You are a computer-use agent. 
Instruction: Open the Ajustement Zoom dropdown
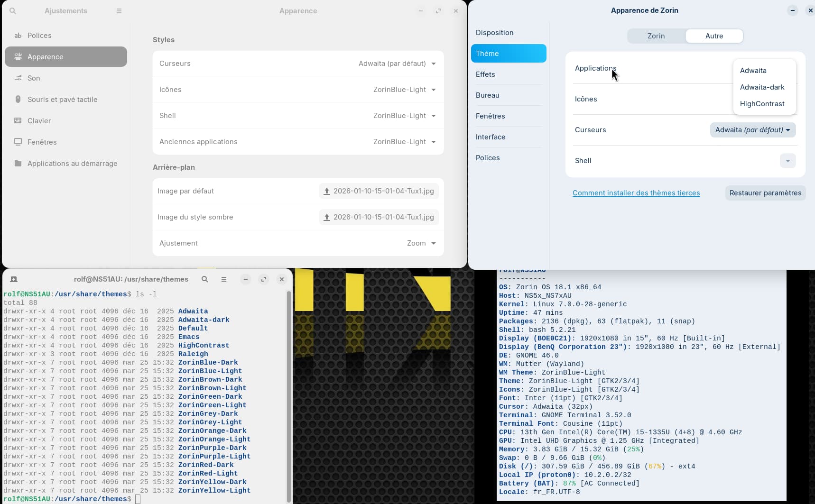(421, 243)
